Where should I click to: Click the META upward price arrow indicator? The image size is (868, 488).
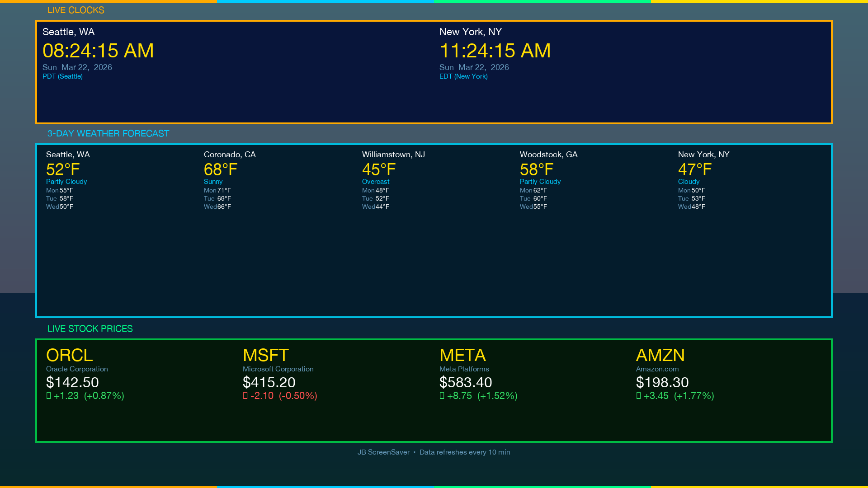pyautogui.click(x=442, y=396)
